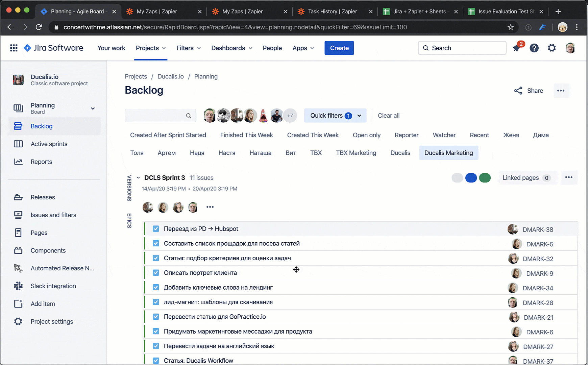Viewport: 588px width, 365px height.
Task: Open the notifications bell
Action: coord(516,48)
